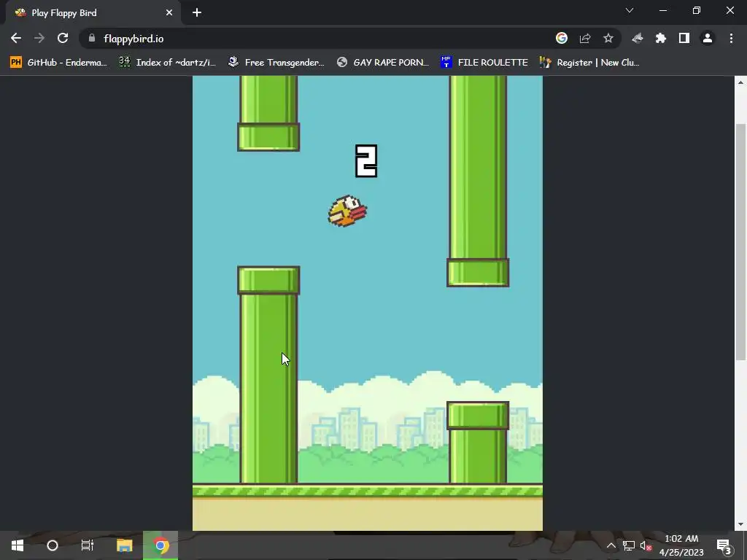
Task: Close the Play Flappy Bird tab
Action: click(169, 13)
